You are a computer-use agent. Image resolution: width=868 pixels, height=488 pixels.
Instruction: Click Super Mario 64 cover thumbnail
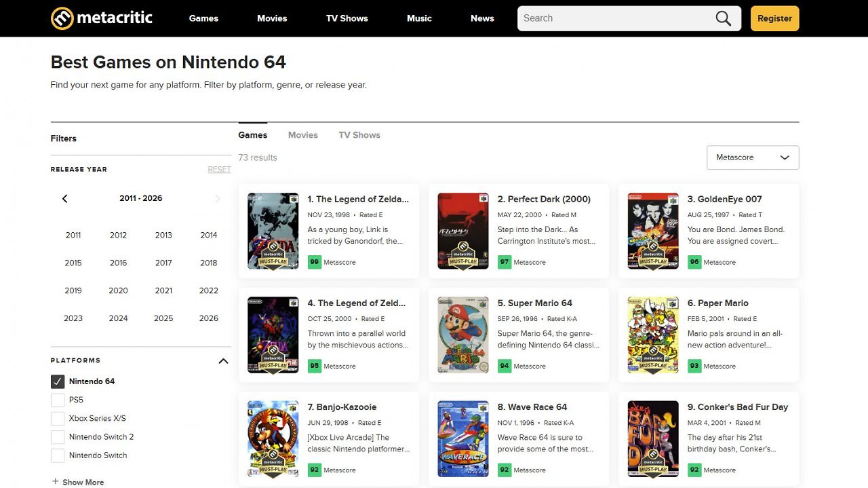462,335
